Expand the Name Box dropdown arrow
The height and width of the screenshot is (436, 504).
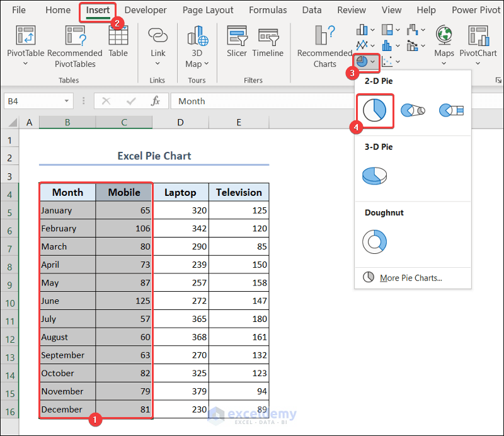click(x=67, y=101)
